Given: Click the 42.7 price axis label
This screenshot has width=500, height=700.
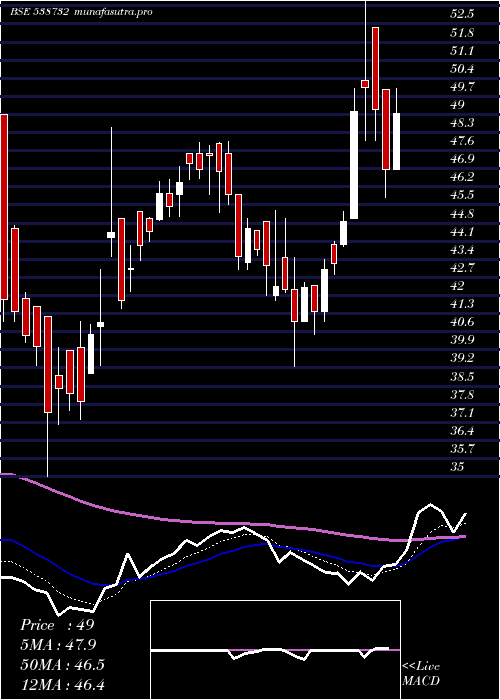Looking at the screenshot, I should click(462, 268).
